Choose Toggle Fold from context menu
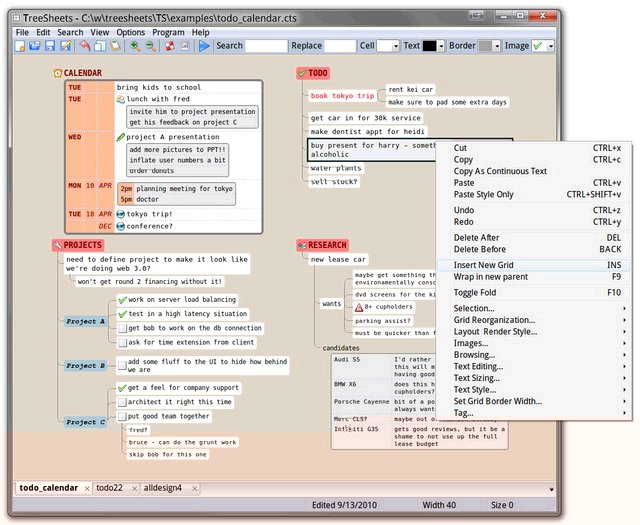This screenshot has height=525, width=640. coord(533,293)
